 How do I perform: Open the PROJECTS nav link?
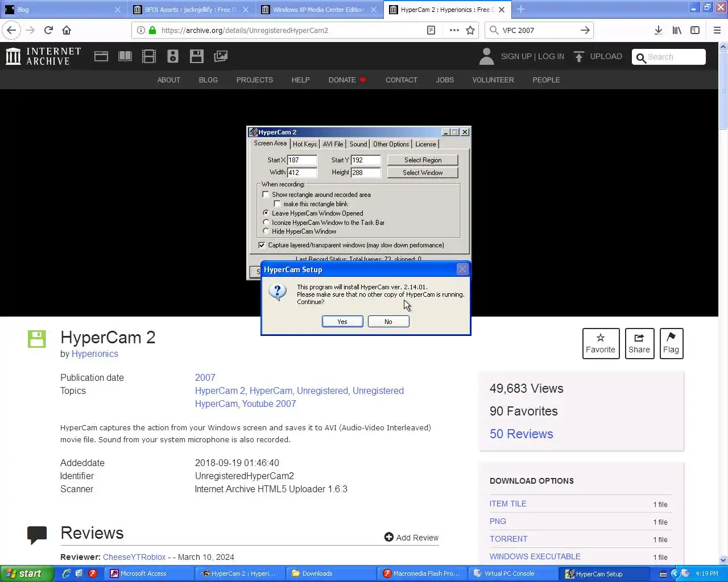[x=255, y=80]
